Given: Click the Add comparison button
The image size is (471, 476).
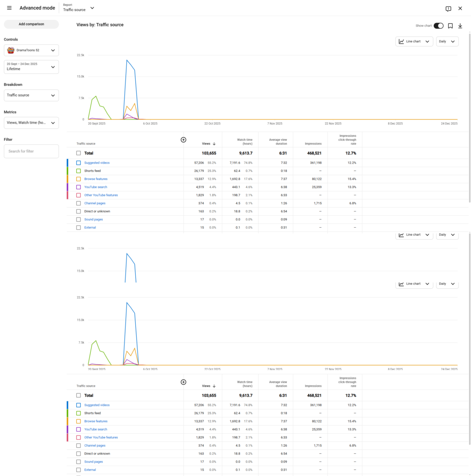Looking at the screenshot, I should [31, 24].
